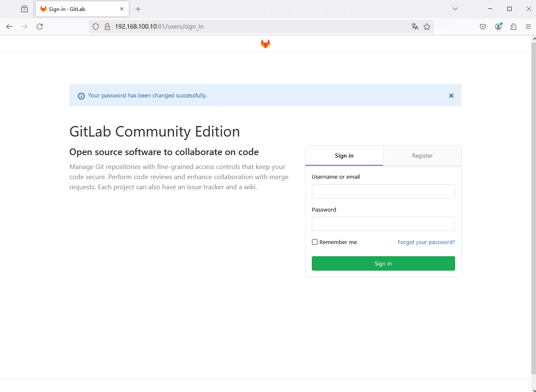Reload the current page
536x392 pixels.
[x=40, y=27]
